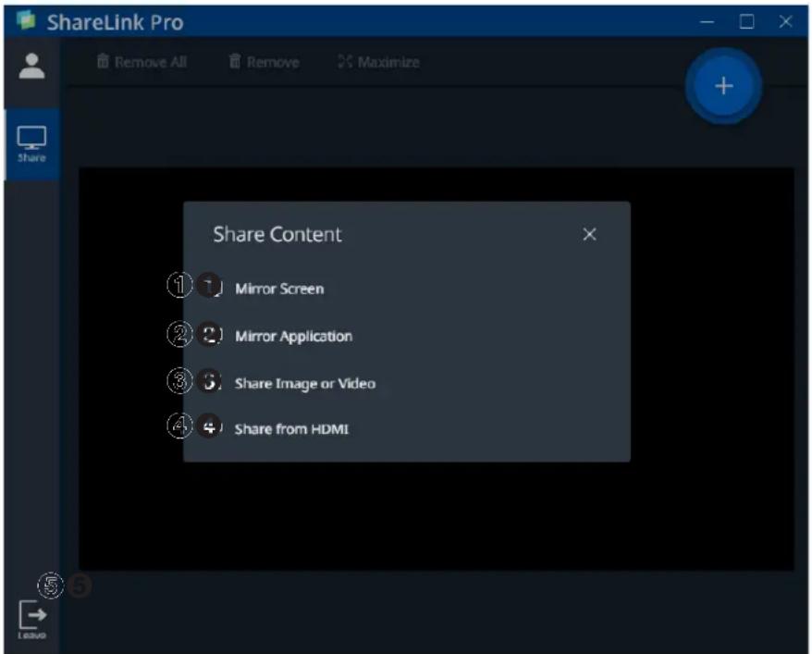Screen dimensions: 812x654
Task: Click the Leave exit icon
Action: [x=32, y=619]
